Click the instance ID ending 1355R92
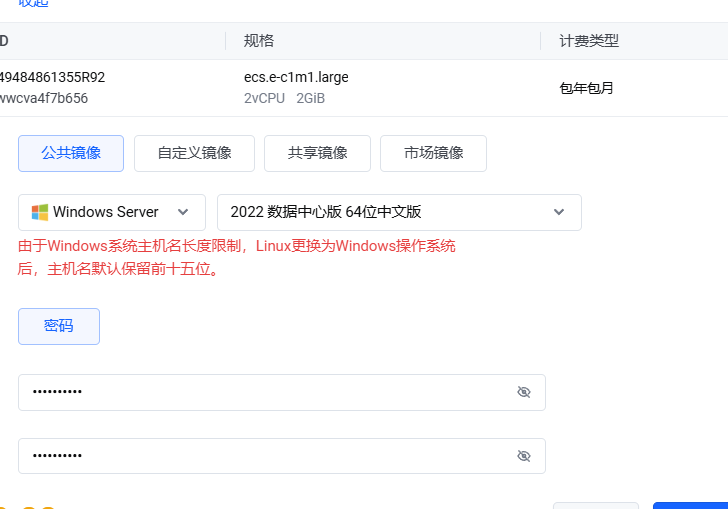Screen dimensions: 728x509 [52, 77]
